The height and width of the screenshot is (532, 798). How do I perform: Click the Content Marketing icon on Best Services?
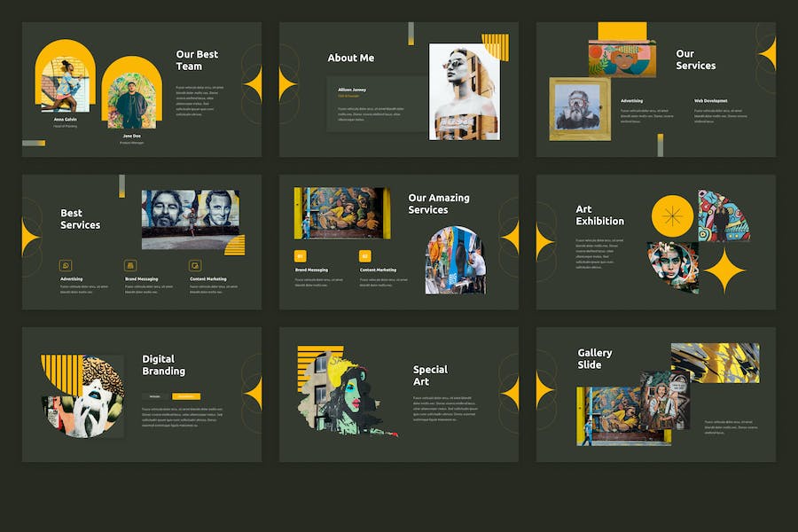195,265
